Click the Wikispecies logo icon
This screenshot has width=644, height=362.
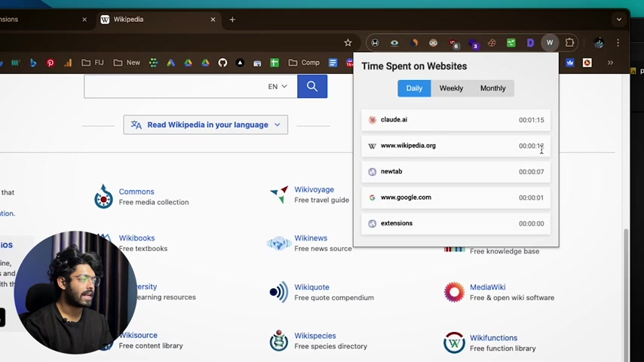click(279, 341)
